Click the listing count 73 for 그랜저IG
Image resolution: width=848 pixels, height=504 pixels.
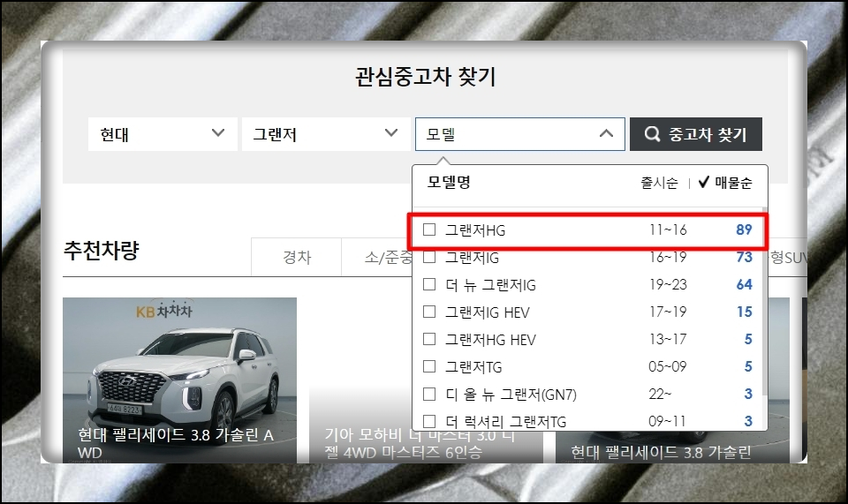(x=744, y=257)
